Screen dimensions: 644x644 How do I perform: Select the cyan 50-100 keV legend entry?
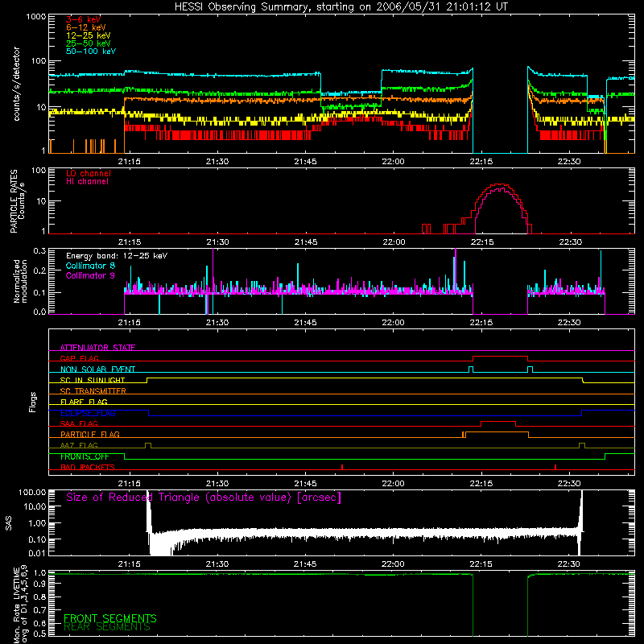(x=91, y=52)
